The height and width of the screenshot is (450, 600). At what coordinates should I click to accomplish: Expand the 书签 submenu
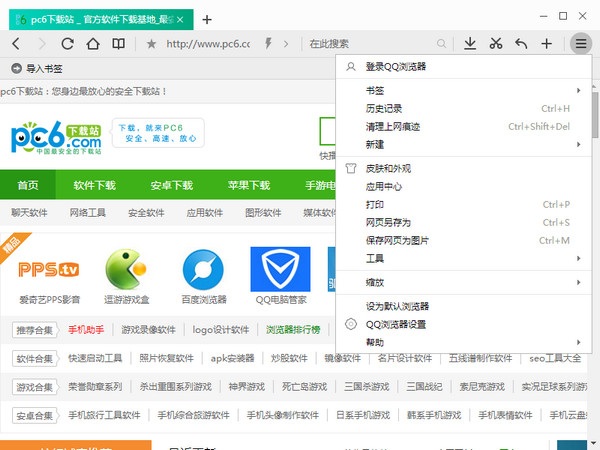(464, 91)
